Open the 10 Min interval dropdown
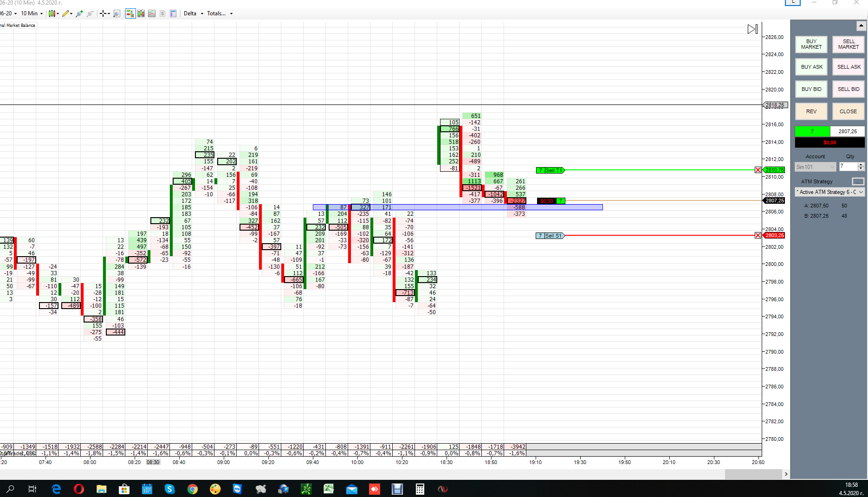Viewport: 868px width, 497px height. 32,13
